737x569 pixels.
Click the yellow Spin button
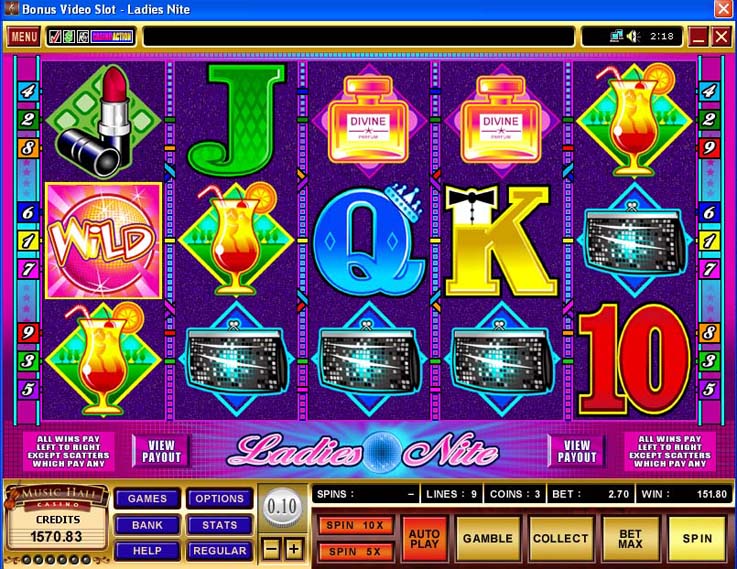tap(697, 539)
